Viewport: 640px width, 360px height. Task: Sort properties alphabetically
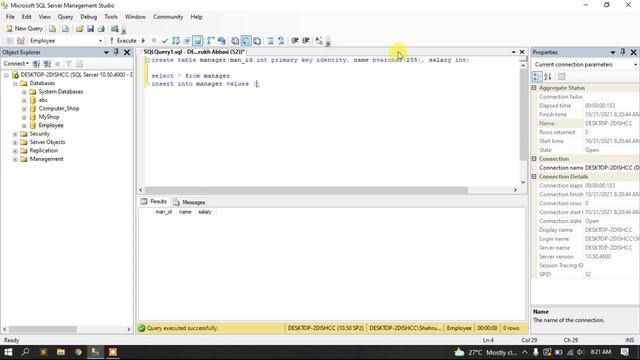point(548,76)
